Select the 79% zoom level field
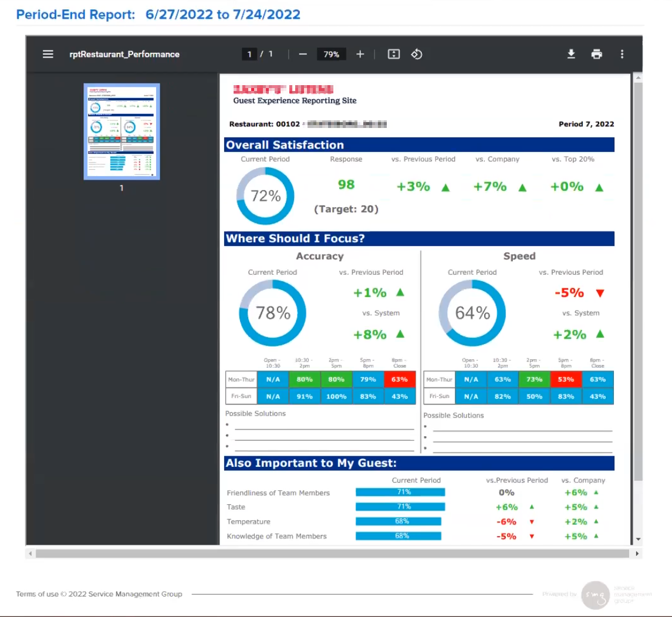Viewport: 672px width, 617px height. [x=331, y=54]
